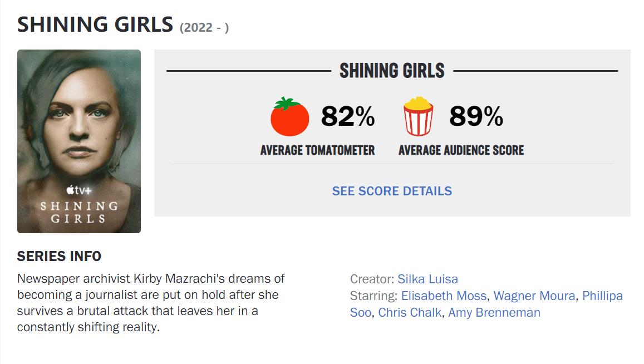Viewport: 644px width, 364px height.
Task: Click the Series Info heading
Action: pyautogui.click(x=59, y=256)
